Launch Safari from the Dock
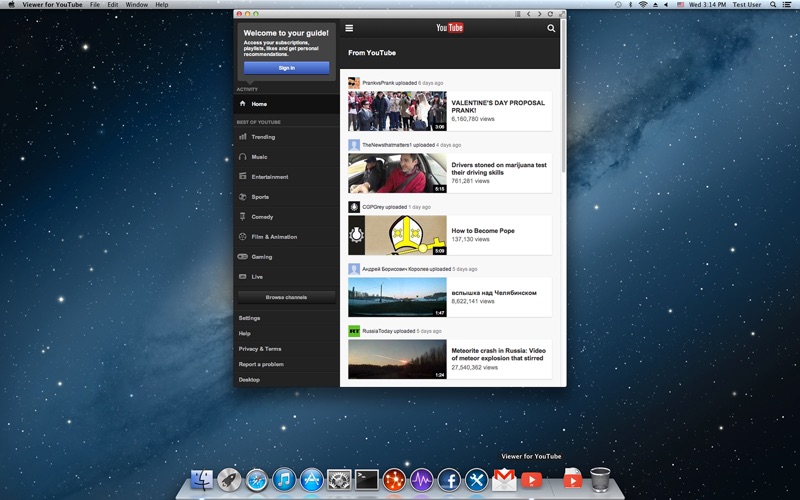 pos(257,480)
